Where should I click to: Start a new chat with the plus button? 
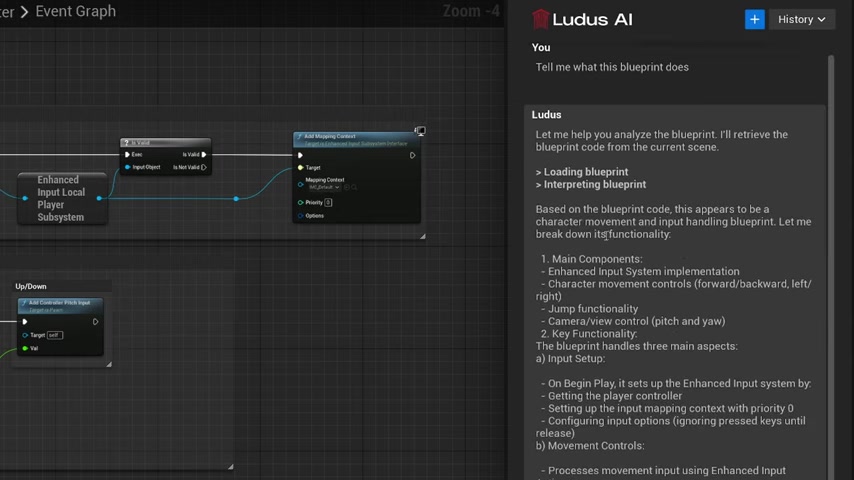click(x=754, y=19)
